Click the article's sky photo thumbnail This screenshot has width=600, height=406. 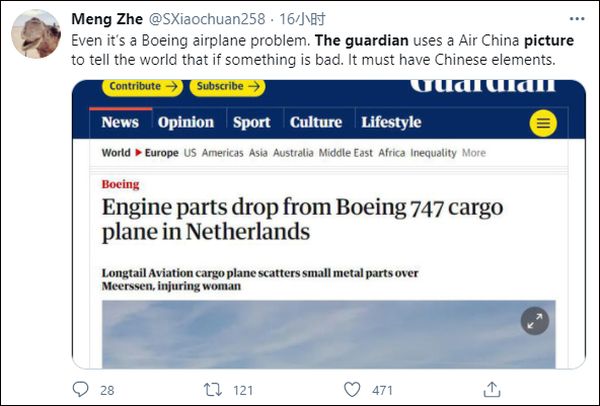pyautogui.click(x=300, y=335)
